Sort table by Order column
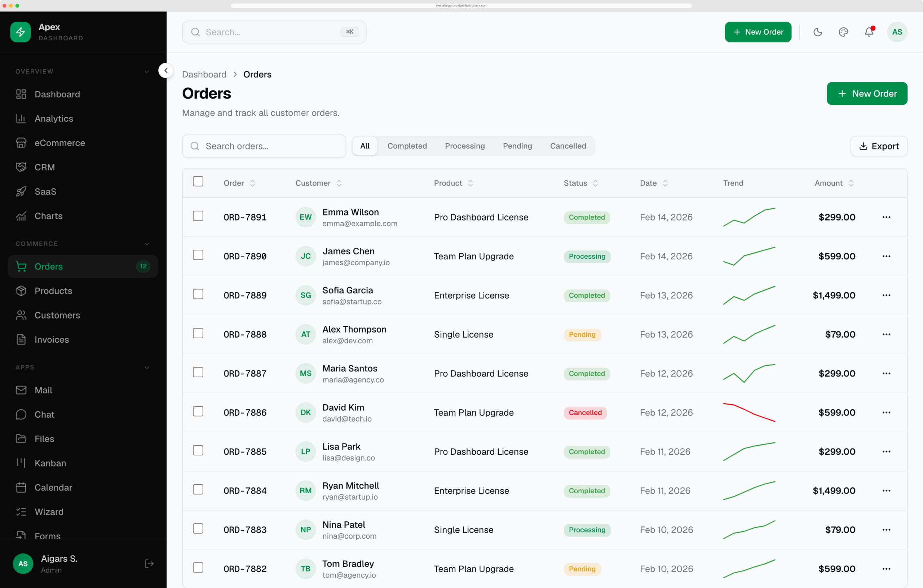 point(239,183)
